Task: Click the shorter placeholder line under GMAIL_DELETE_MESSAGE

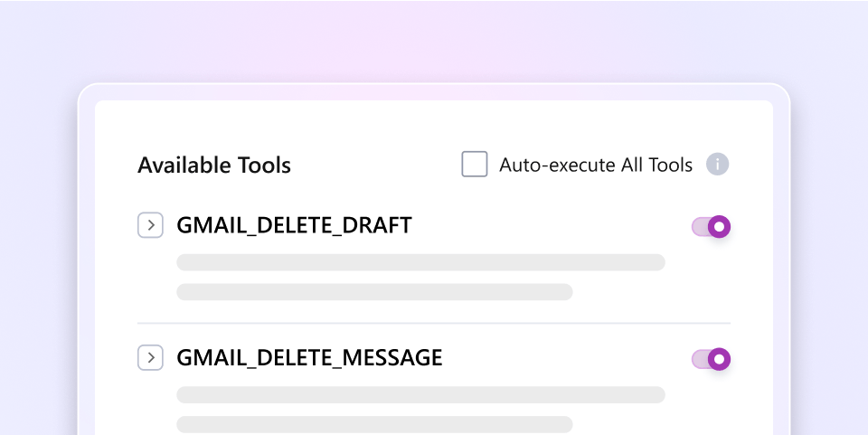Action: pos(374,424)
